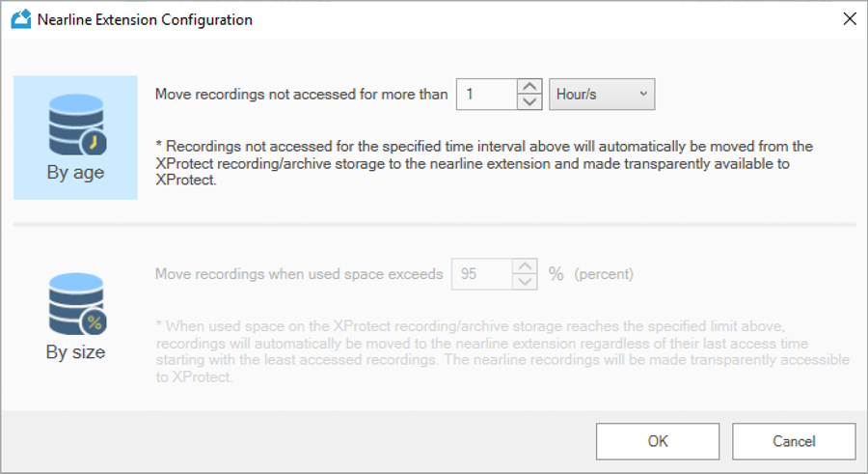Select the By size database icon
Image resolution: width=868 pixels, height=474 pixels.
point(77,304)
